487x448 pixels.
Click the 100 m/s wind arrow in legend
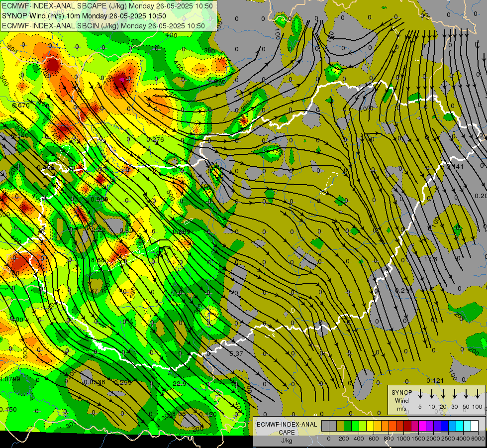(478, 394)
